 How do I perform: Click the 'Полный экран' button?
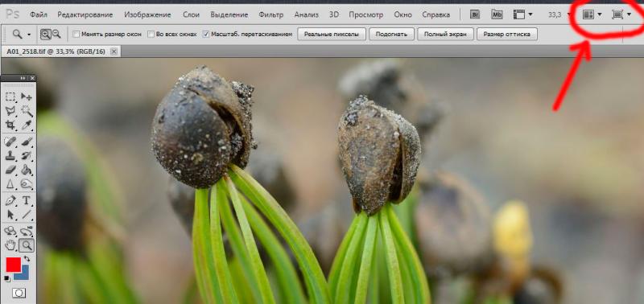pyautogui.click(x=445, y=35)
